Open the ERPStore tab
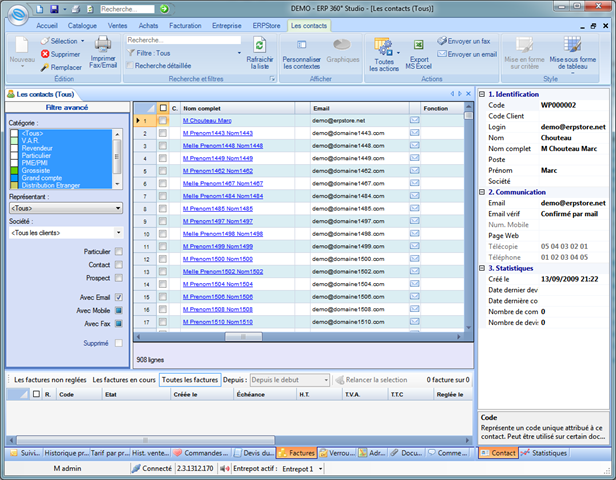This screenshot has height=480, width=616. pos(266,26)
